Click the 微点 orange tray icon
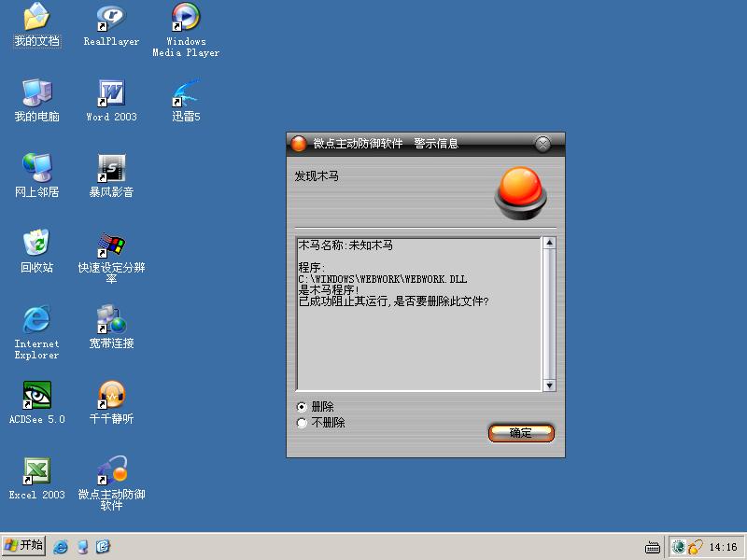Image resolution: width=747 pixels, height=560 pixels. pyautogui.click(x=695, y=547)
